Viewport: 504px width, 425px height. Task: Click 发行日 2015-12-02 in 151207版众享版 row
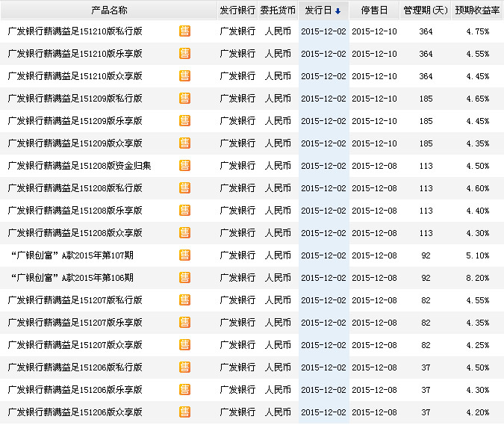click(x=323, y=345)
